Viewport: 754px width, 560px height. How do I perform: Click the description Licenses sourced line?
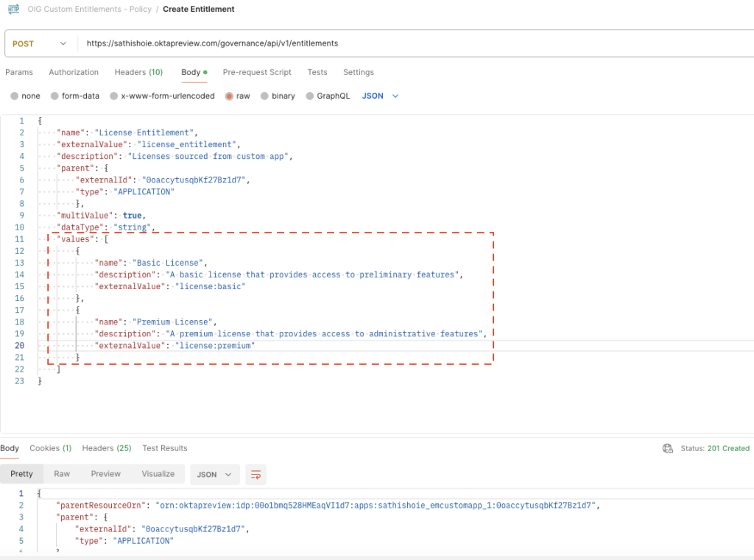tap(175, 157)
